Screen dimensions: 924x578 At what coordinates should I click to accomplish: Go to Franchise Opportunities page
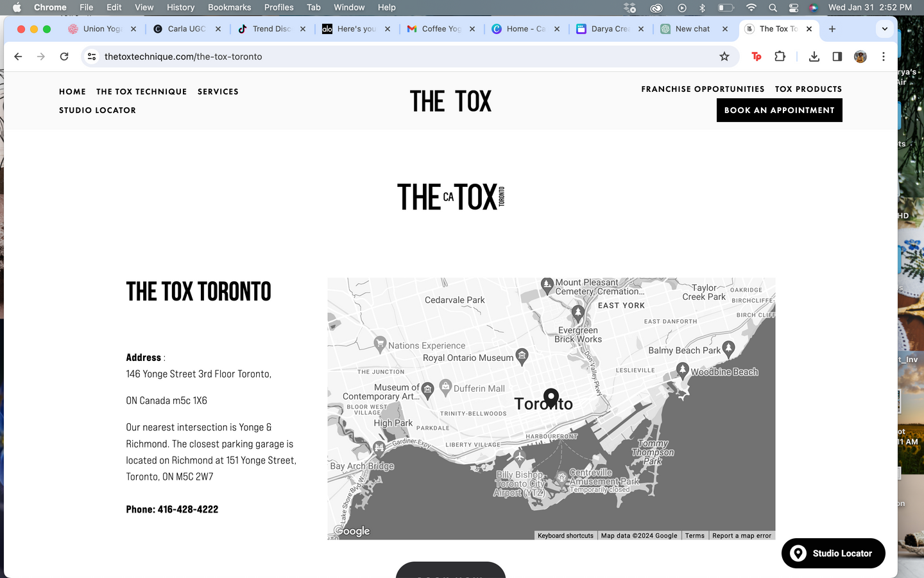pos(703,89)
